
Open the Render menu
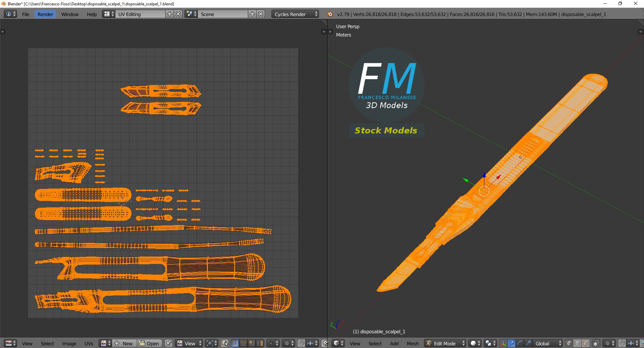coord(45,14)
